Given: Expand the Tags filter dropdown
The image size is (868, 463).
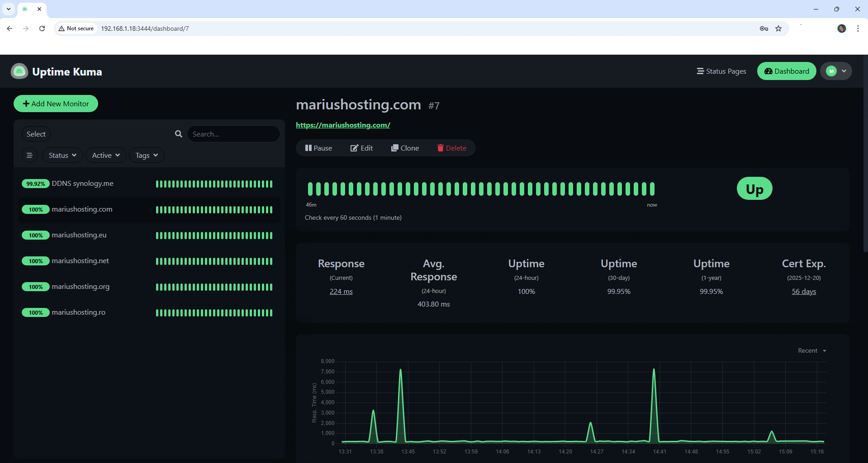Looking at the screenshot, I should coord(147,155).
